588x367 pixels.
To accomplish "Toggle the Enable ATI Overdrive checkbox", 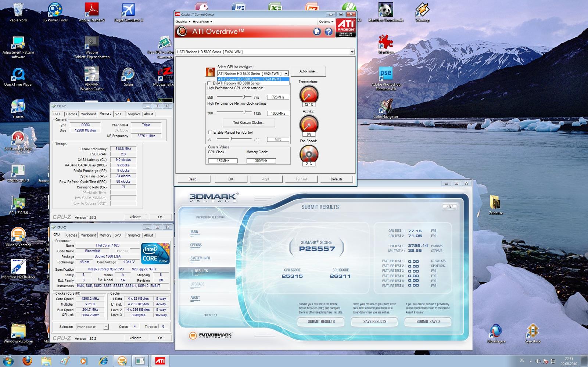I will (209, 83).
